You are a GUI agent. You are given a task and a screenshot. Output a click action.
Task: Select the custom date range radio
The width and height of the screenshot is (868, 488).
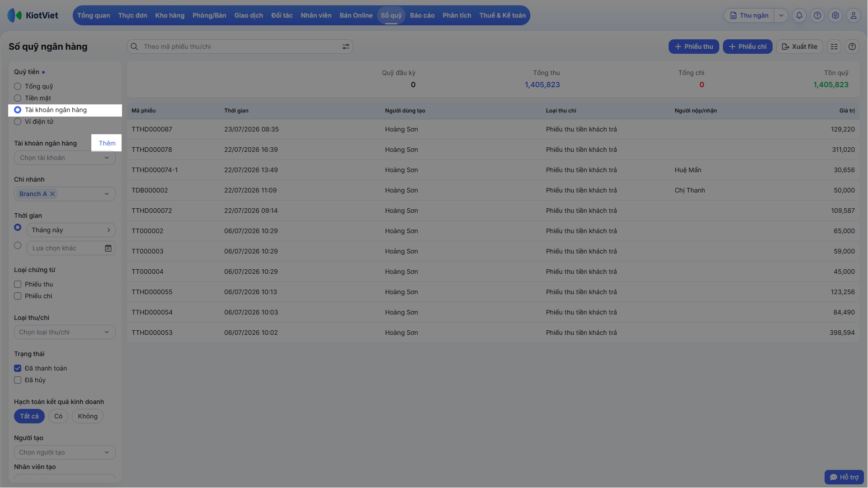(18, 245)
